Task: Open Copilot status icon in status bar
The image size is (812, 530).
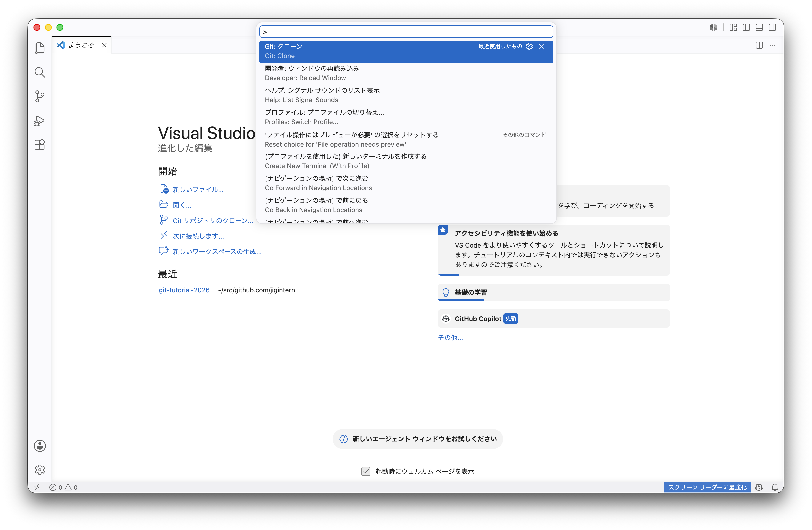Action: [x=759, y=487]
